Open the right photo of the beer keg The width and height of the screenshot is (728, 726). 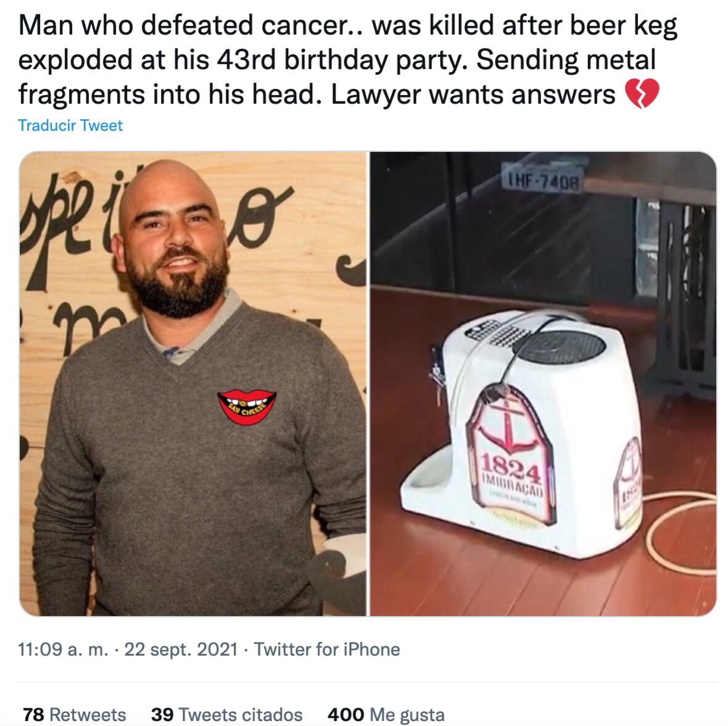543,383
